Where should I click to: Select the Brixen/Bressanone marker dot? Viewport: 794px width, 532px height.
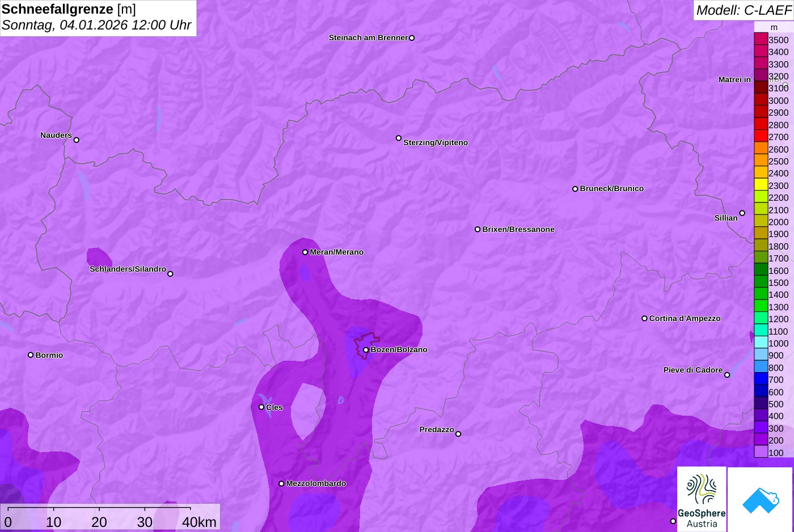(478, 230)
